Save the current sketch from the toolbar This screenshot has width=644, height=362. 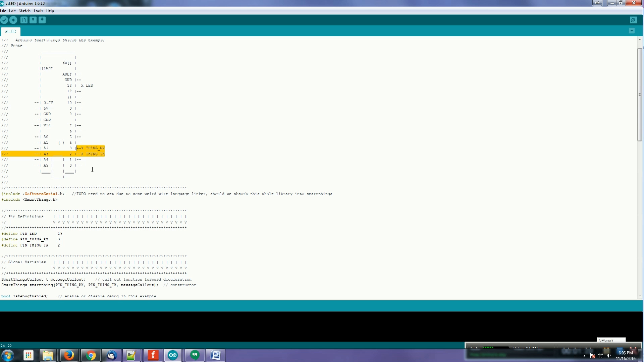point(42,20)
